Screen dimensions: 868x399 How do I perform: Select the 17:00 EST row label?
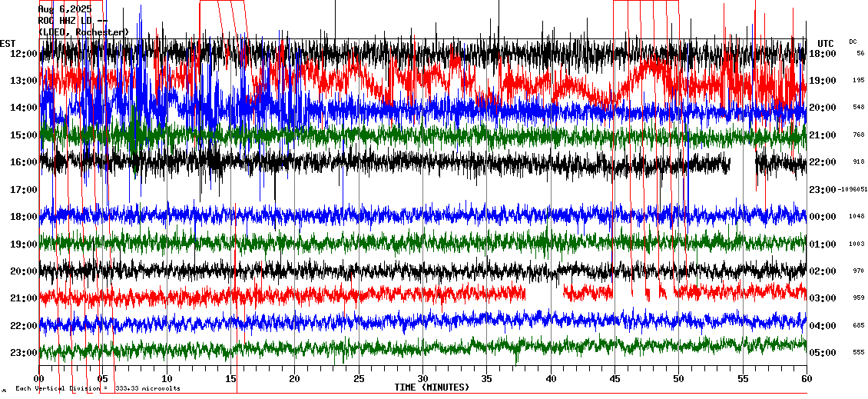tap(24, 190)
